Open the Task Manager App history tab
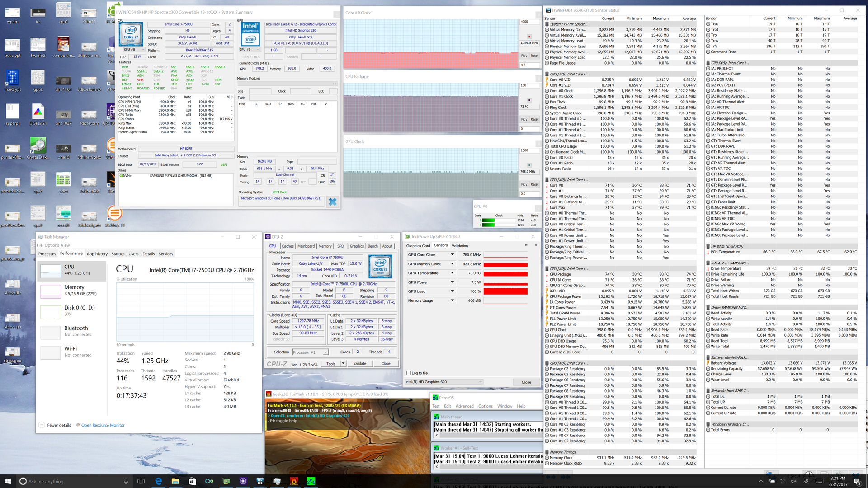The width and height of the screenshot is (868, 488). pos(97,254)
